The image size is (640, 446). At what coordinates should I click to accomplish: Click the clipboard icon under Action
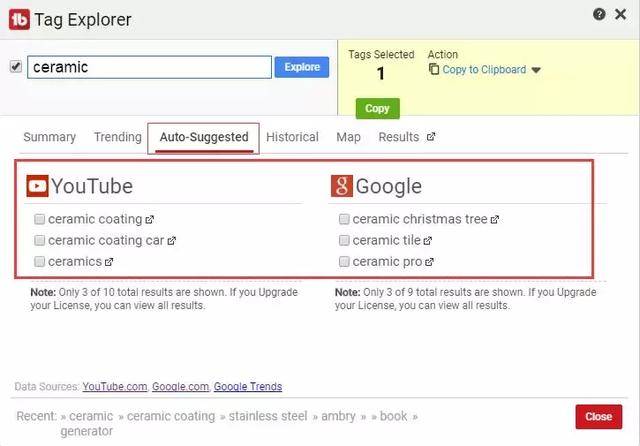tap(434, 69)
